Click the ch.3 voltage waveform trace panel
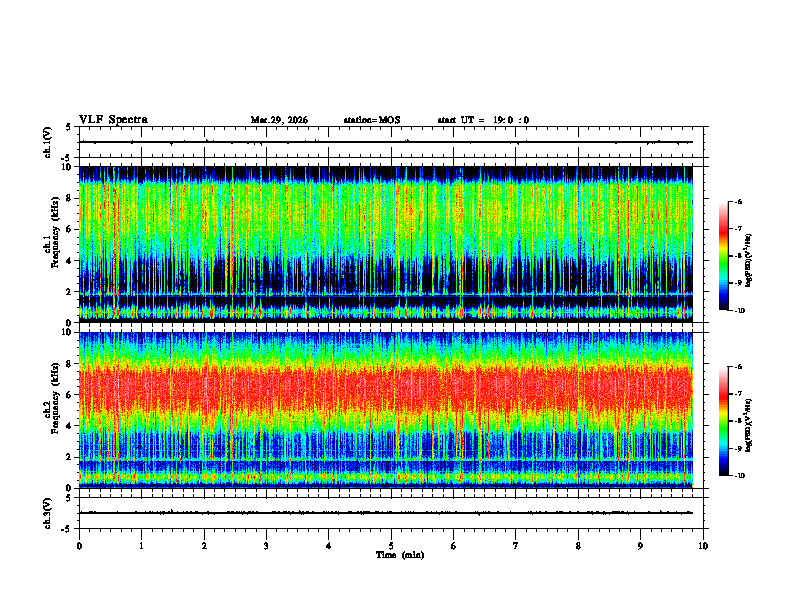The height and width of the screenshot is (612, 792). 391,513
